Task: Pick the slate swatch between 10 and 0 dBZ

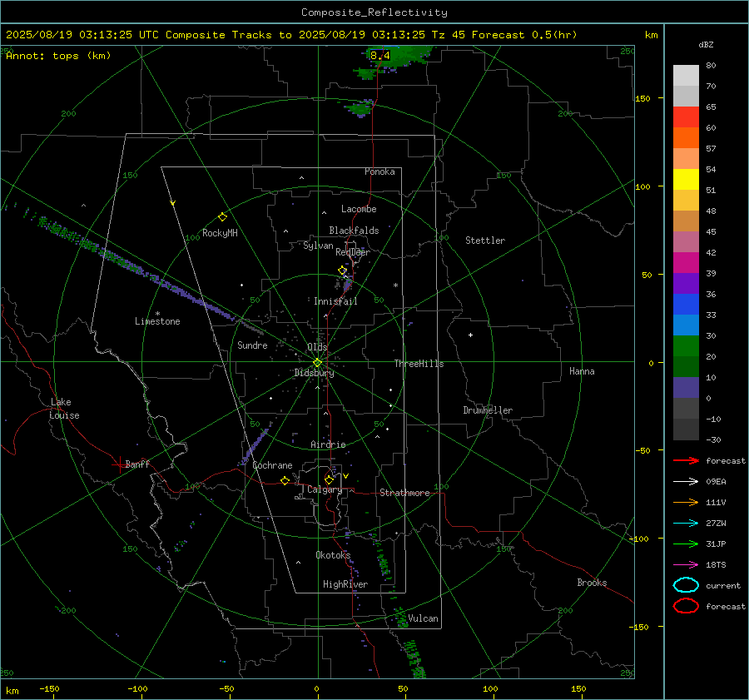Action: tap(686, 388)
